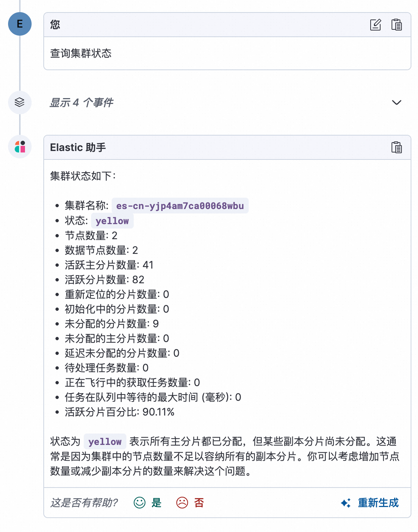This screenshot has height=532, width=418.
Task: Select the Elastic 助手 response header
Action: pyautogui.click(x=78, y=147)
